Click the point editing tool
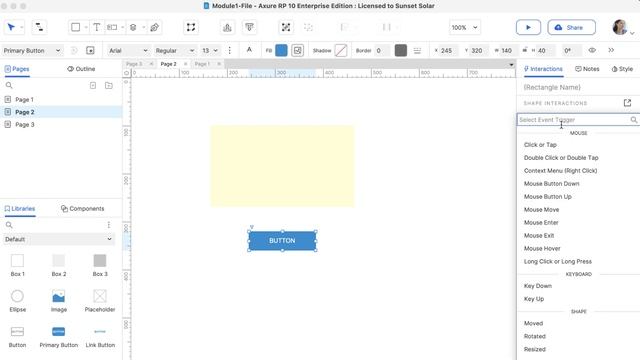The width and height of the screenshot is (640, 360). [191, 27]
